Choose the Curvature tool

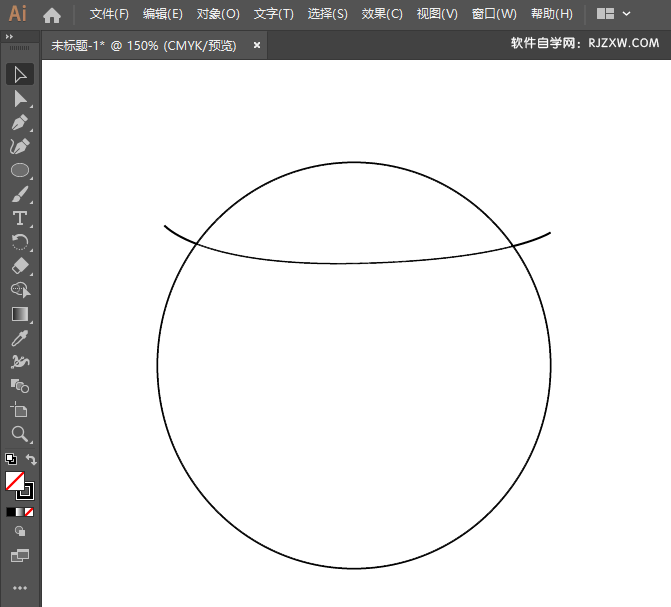19,146
